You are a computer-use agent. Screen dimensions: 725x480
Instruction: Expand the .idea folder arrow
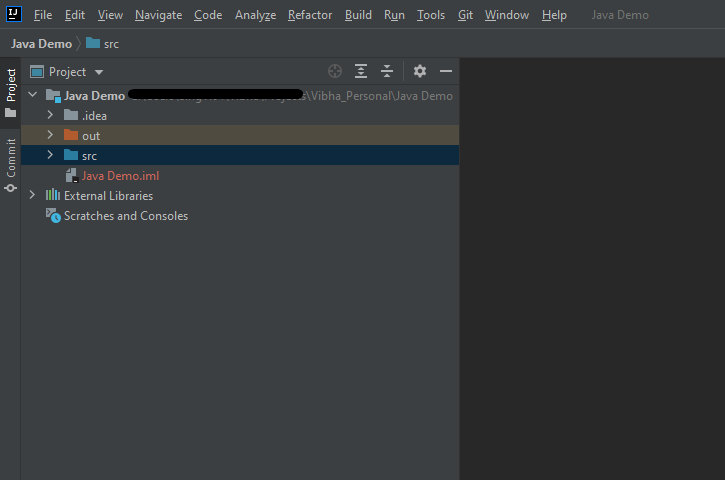[50, 116]
